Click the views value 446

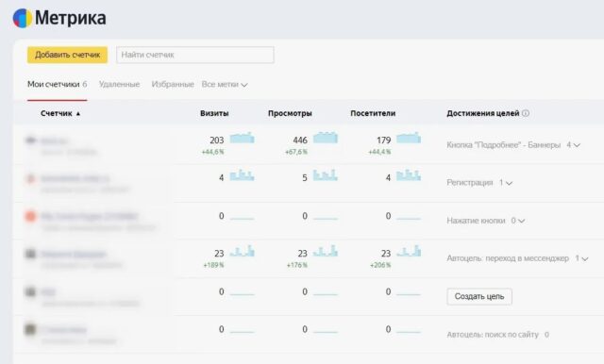[x=300, y=141]
